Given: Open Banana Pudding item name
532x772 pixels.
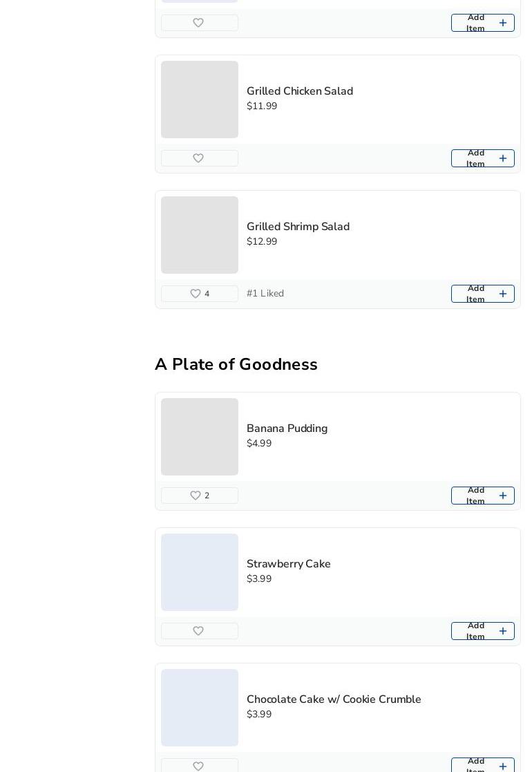Looking at the screenshot, I should click(287, 429).
